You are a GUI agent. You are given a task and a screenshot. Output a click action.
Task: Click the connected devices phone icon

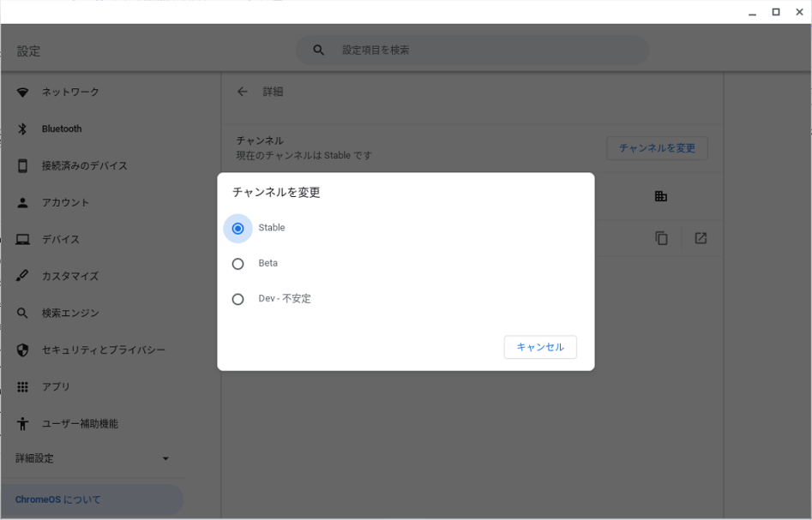[x=22, y=165]
